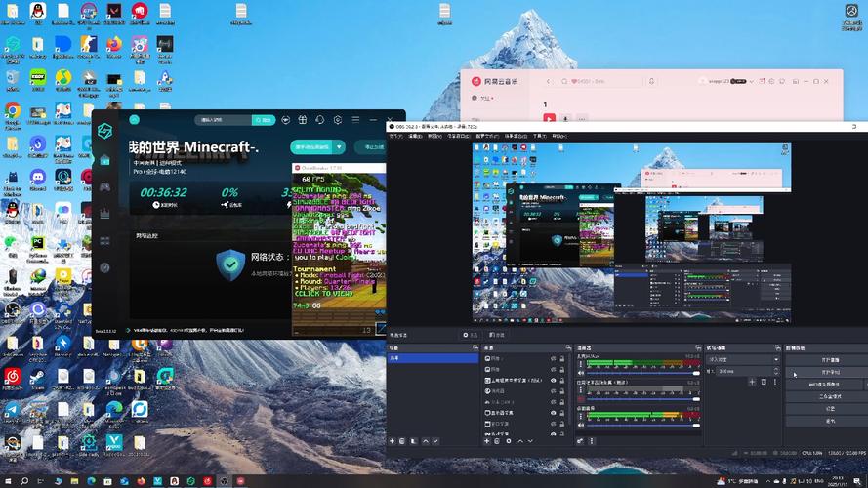Click the microphone icon in NetEase Music search
868x488 pixels.
pyautogui.click(x=651, y=81)
